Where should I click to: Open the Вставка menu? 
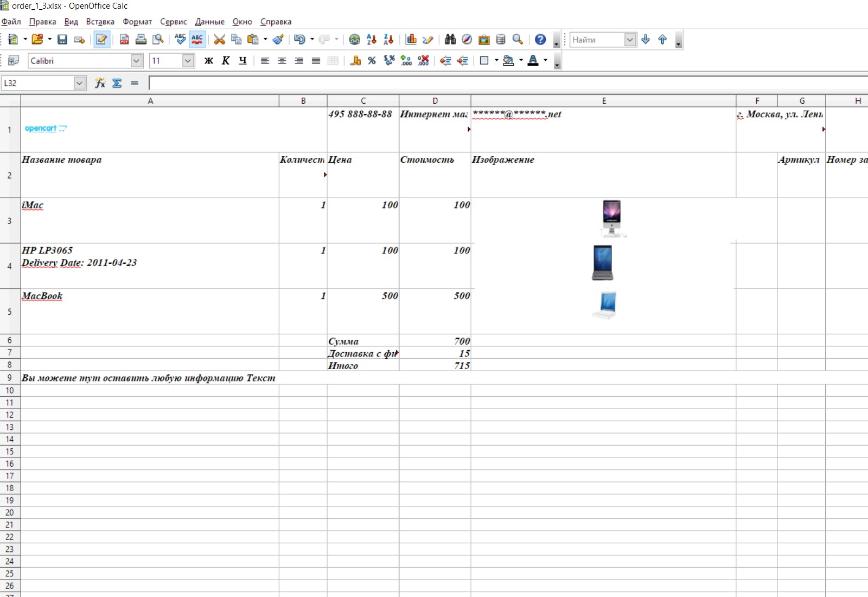[100, 22]
